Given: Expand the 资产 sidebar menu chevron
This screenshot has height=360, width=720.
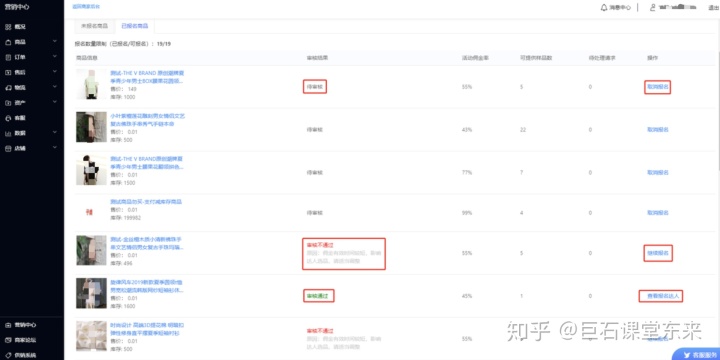Looking at the screenshot, I should coord(55,102).
